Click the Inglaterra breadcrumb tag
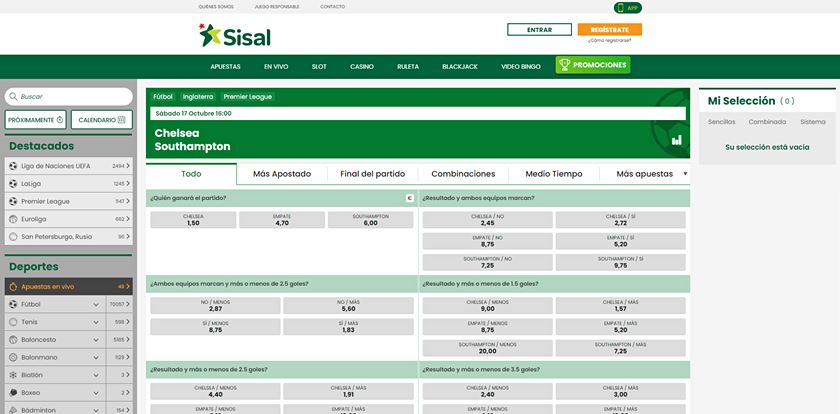Viewport: 840px width, 414px height. tap(198, 97)
